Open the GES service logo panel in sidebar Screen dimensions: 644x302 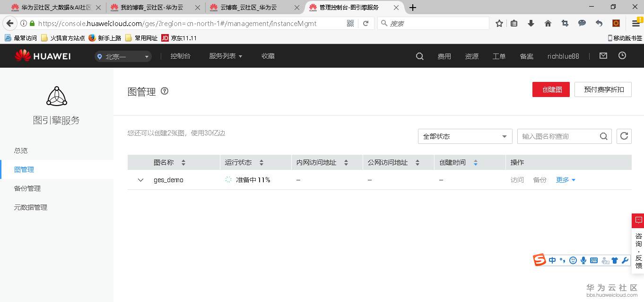(56, 97)
